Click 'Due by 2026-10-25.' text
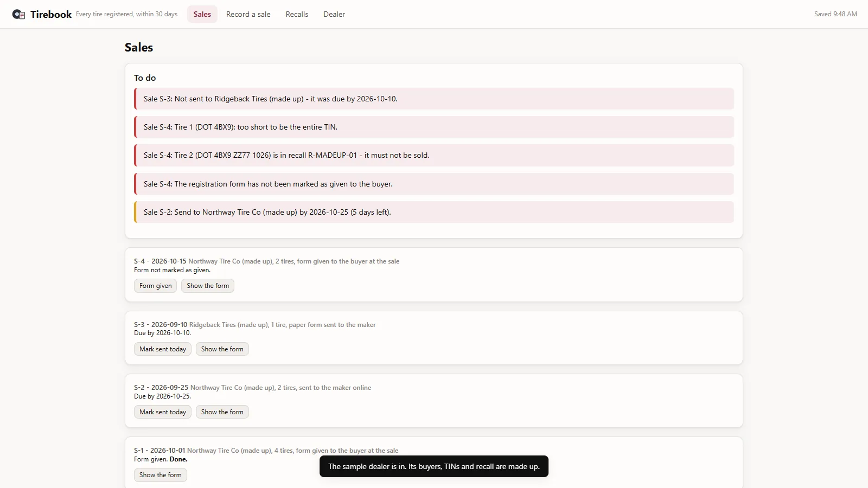This screenshot has width=868, height=488. (163, 396)
